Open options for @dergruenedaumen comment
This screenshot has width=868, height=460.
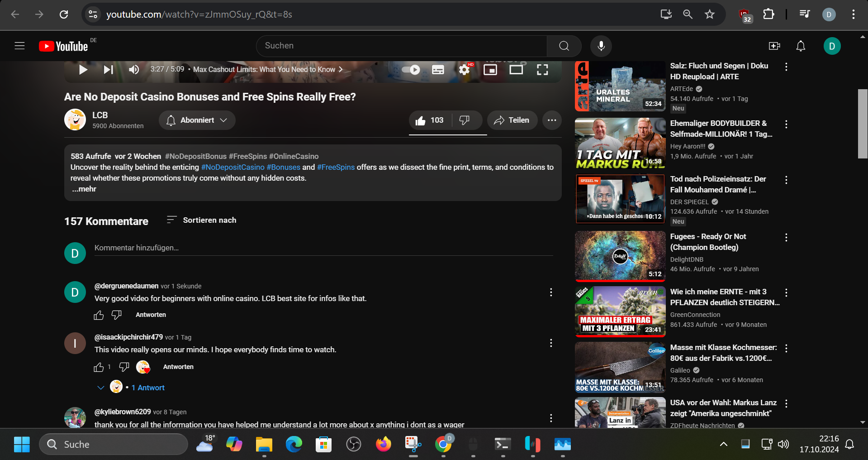(x=551, y=292)
